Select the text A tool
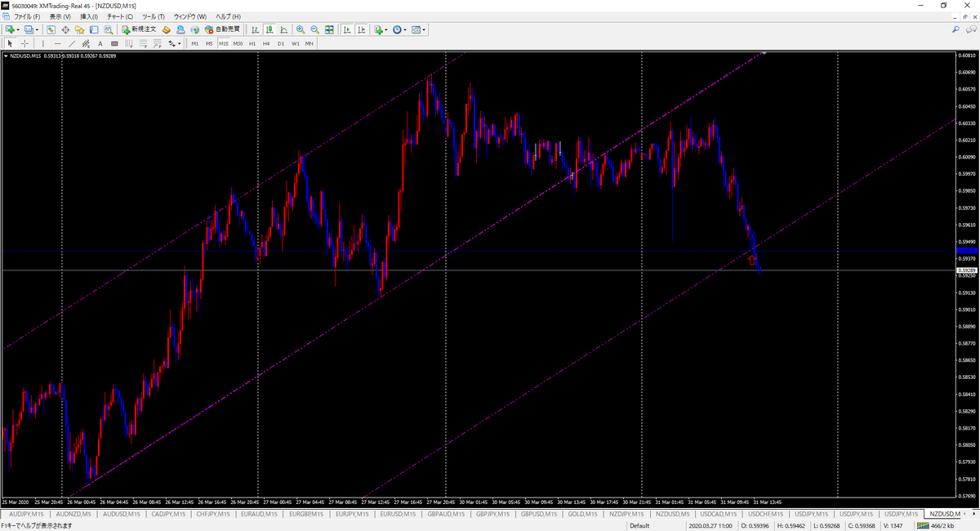Viewport: 980px width, 531px height. click(x=101, y=43)
